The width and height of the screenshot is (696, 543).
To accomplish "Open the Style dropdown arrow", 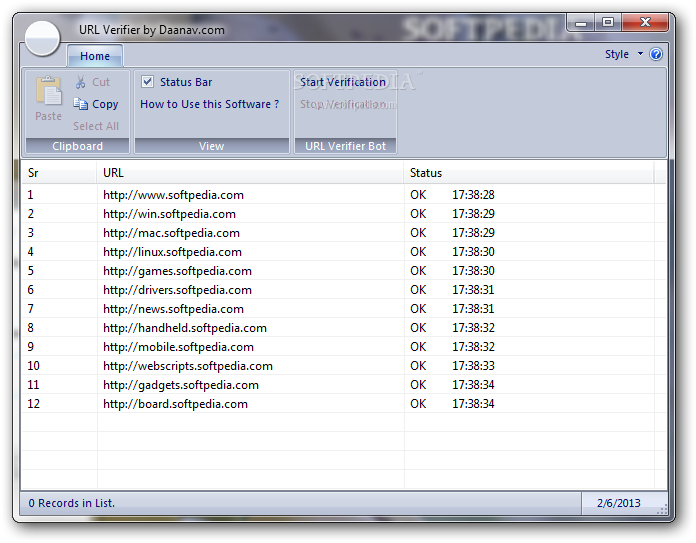I will (641, 54).
